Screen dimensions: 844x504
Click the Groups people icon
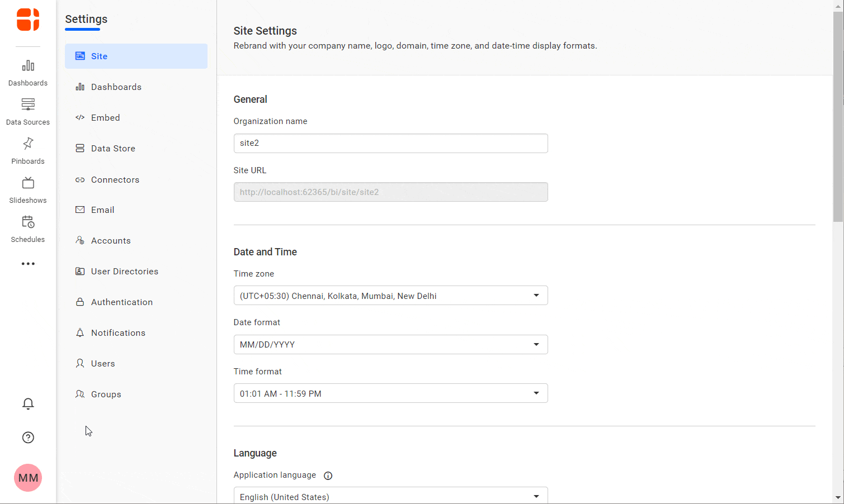[x=80, y=394]
